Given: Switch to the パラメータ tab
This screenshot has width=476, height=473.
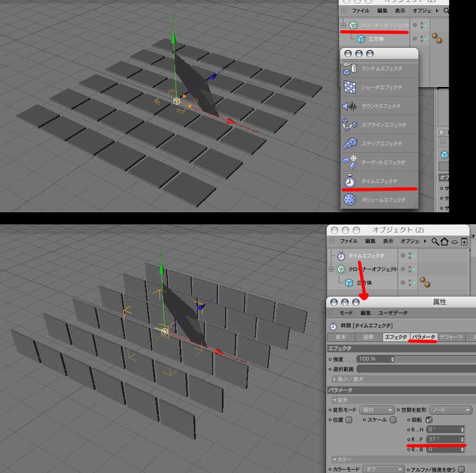Looking at the screenshot, I should point(423,337).
